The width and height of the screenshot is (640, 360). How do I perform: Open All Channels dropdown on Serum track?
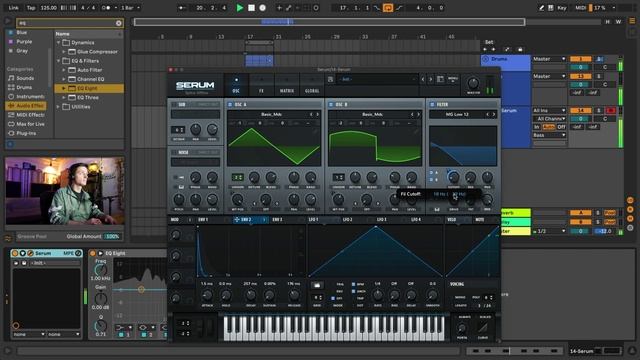[x=549, y=119]
